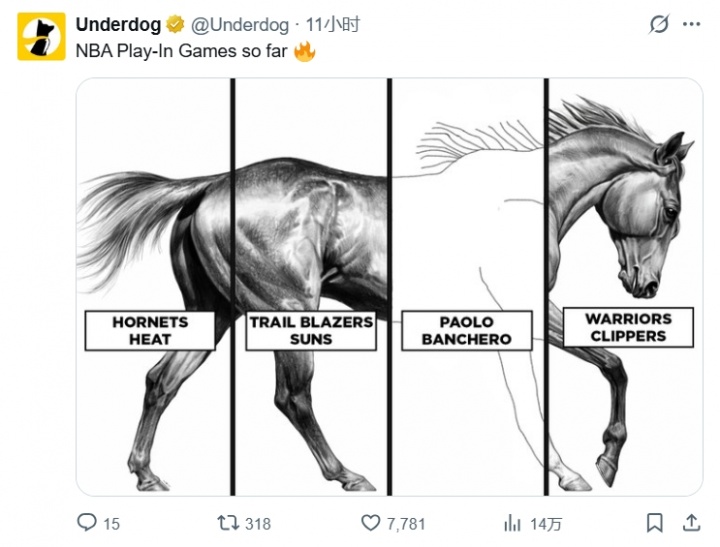Viewport: 720px width, 547px height.
Task: Click the fire emoji in the tweet
Action: [304, 51]
